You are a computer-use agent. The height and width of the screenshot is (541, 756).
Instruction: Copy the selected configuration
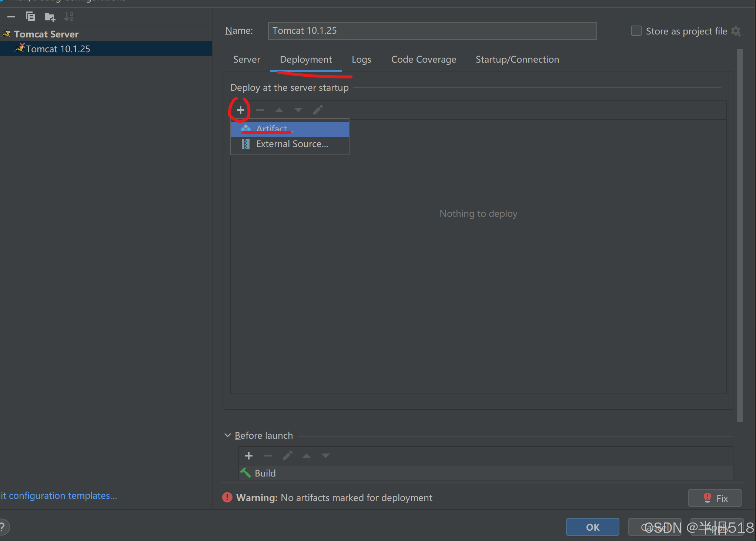click(30, 17)
